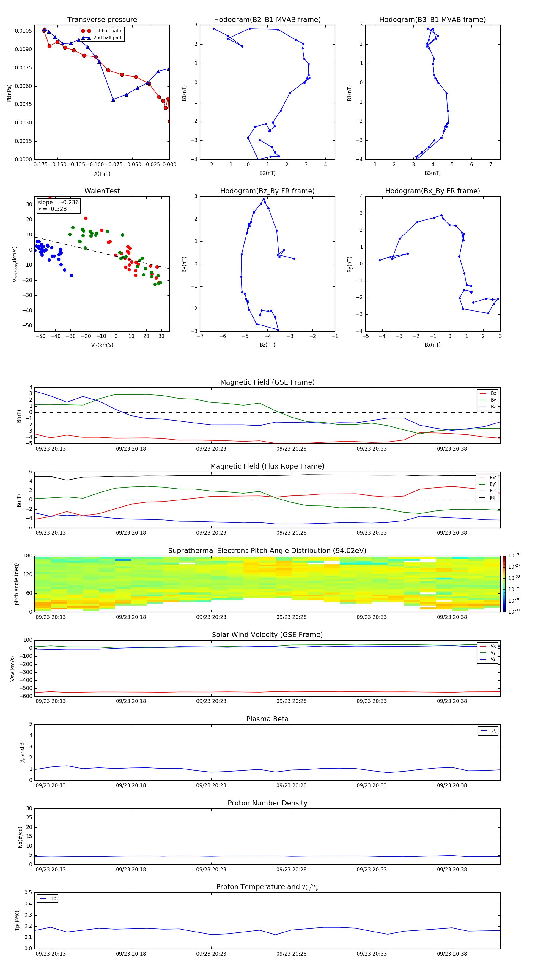The image size is (535, 980).
Task: Click the pitch angle colorbar
Action: (x=504, y=584)
